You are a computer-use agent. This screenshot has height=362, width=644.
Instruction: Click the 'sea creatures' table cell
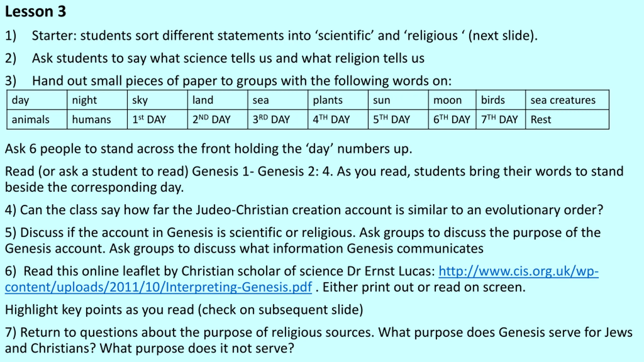pyautogui.click(x=567, y=100)
